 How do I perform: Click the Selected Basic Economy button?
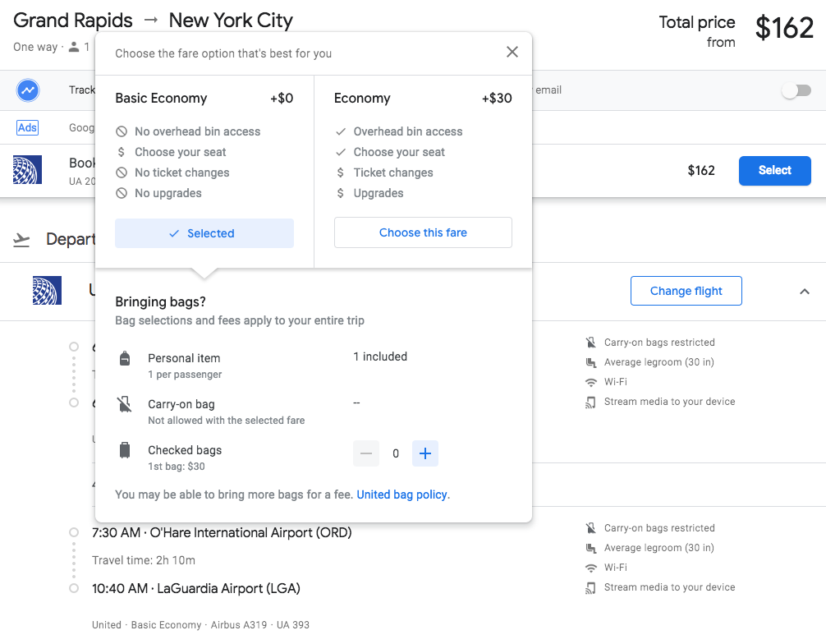click(204, 233)
